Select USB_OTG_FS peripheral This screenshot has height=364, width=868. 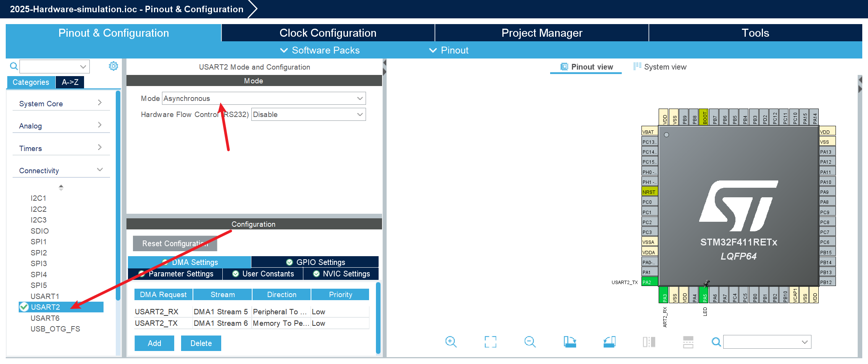(x=55, y=328)
